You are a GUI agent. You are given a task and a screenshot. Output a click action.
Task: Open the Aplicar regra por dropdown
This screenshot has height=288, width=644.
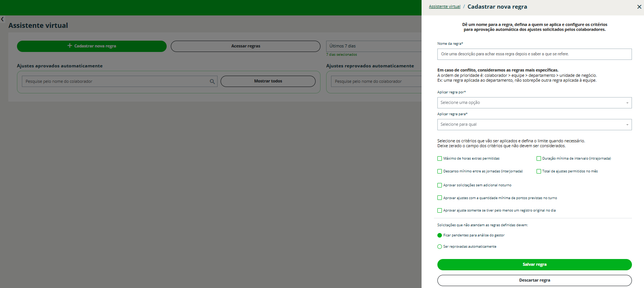click(x=534, y=103)
